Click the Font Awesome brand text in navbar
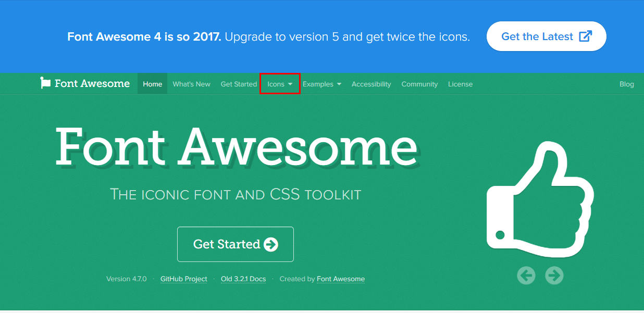644x313 pixels. tap(92, 83)
